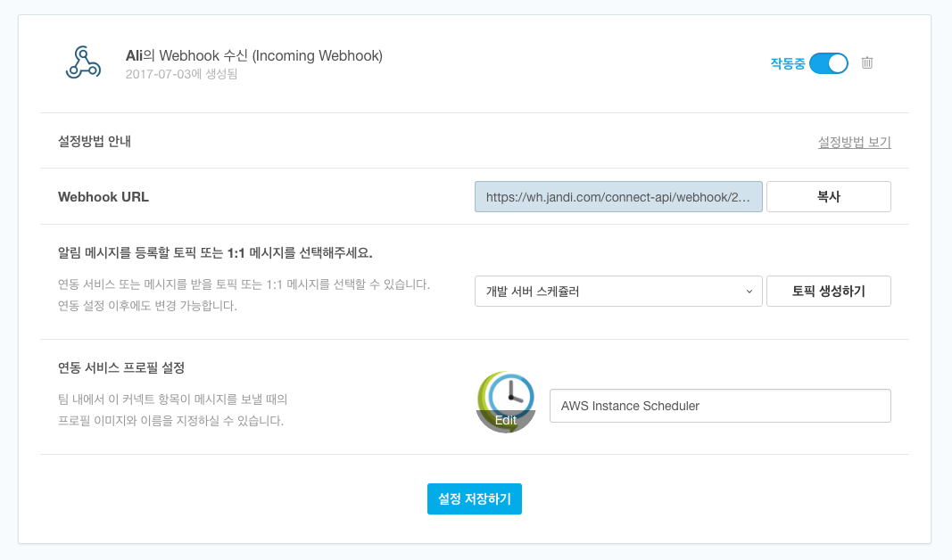Click the Webhook URL label

[103, 197]
